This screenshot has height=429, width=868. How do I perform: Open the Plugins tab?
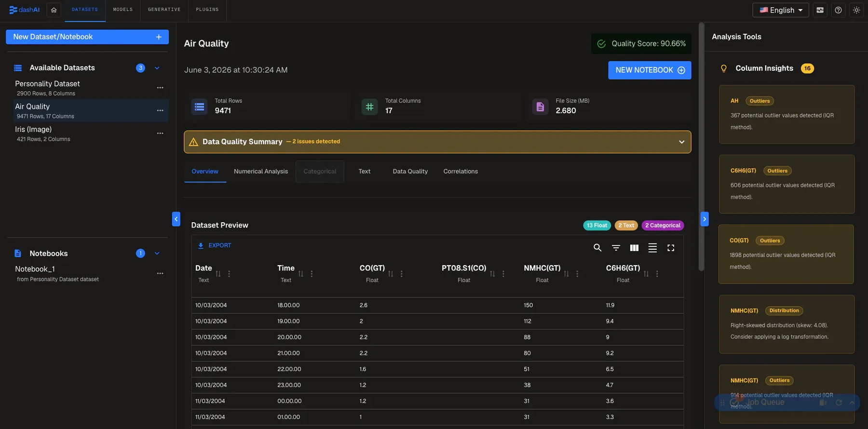point(207,10)
